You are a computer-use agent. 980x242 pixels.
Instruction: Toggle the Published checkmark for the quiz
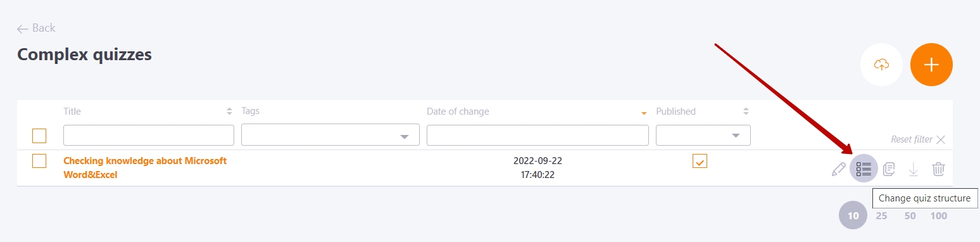point(700,161)
